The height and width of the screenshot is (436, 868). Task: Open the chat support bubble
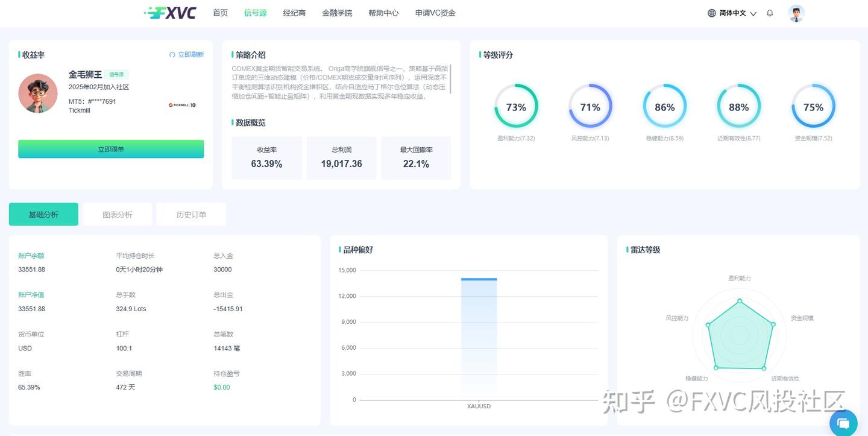843,422
